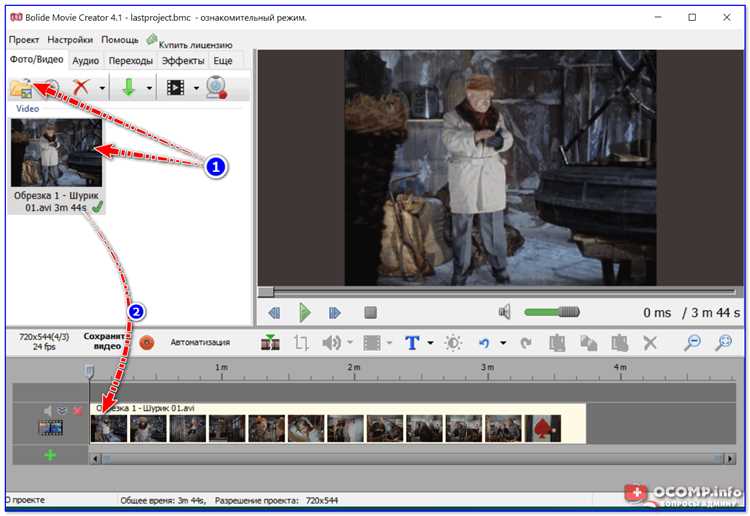This screenshot has height=516, width=750.
Task: Click the red X remove-file icon
Action: tap(81, 88)
